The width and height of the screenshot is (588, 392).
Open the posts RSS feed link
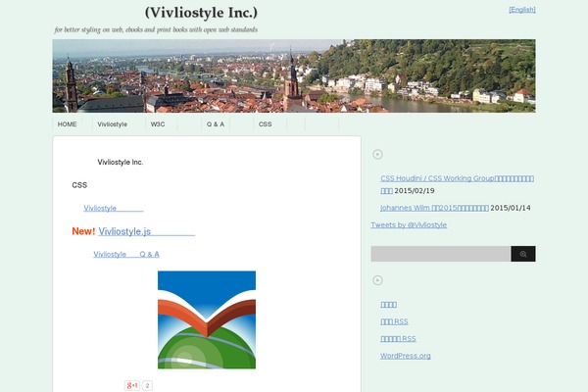point(394,321)
